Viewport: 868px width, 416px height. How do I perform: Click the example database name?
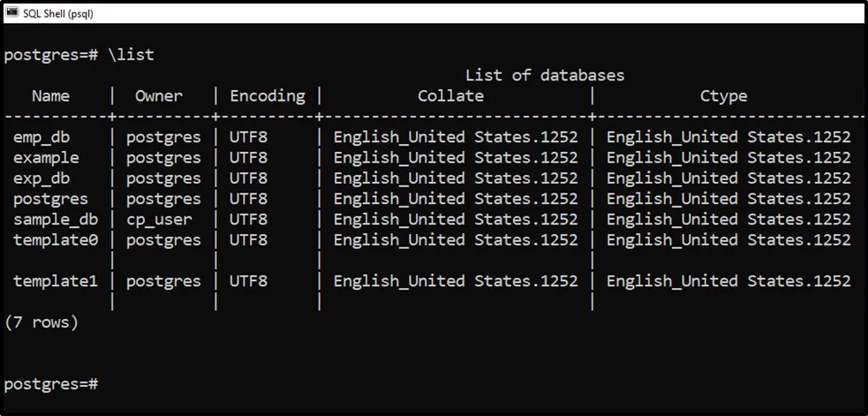pyautogui.click(x=46, y=158)
